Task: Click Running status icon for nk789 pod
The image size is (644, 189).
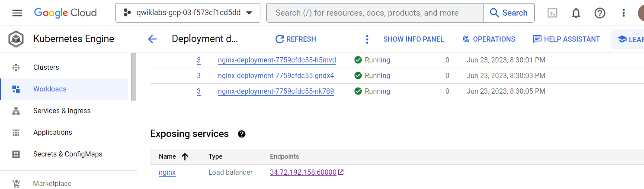Action: coord(358,91)
